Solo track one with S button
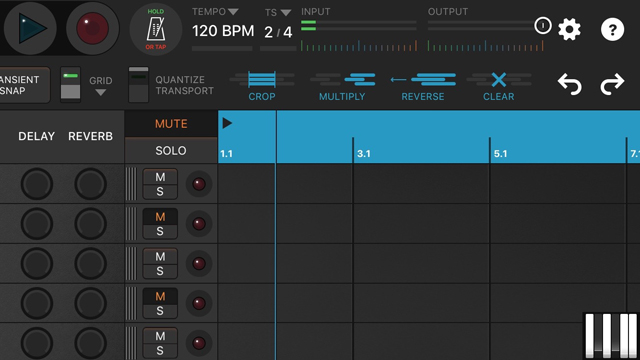 pos(160,191)
